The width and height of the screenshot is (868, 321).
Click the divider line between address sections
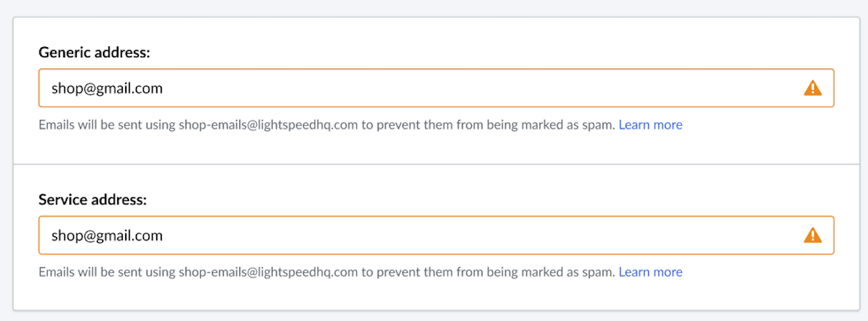(434, 165)
